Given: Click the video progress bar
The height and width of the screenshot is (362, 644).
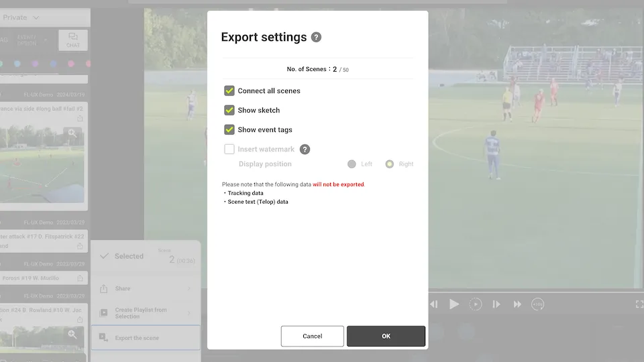Looking at the screenshot, I should point(536,291).
